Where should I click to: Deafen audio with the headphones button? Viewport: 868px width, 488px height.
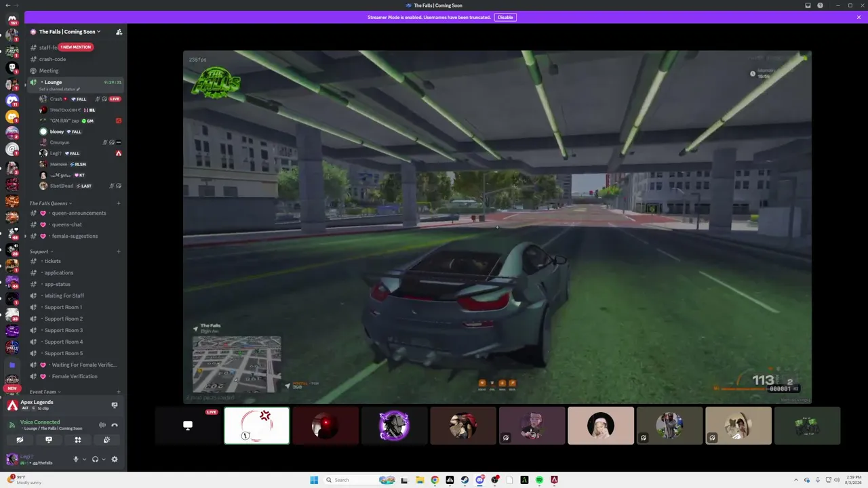(x=95, y=460)
